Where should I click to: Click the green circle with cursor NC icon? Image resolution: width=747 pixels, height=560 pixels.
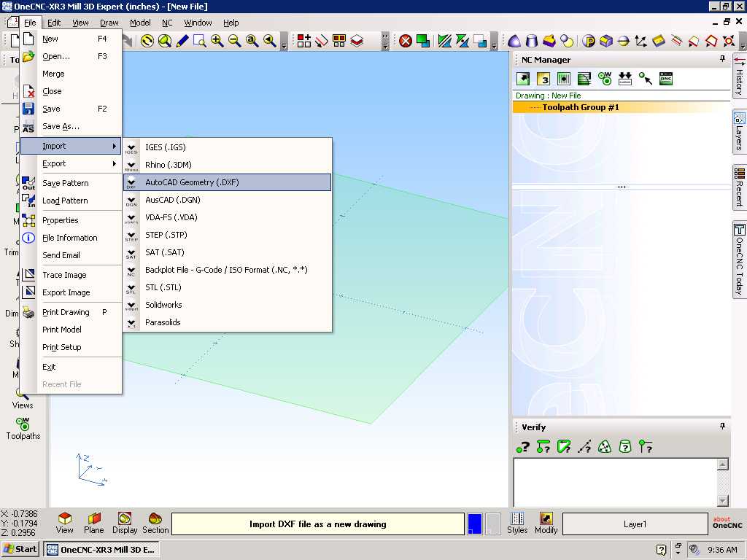tap(646, 79)
